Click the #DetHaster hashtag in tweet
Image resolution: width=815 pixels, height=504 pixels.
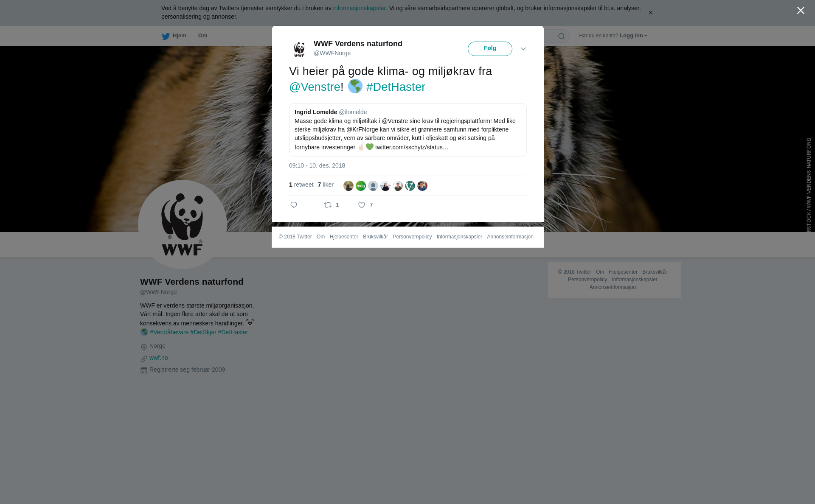coord(396,87)
